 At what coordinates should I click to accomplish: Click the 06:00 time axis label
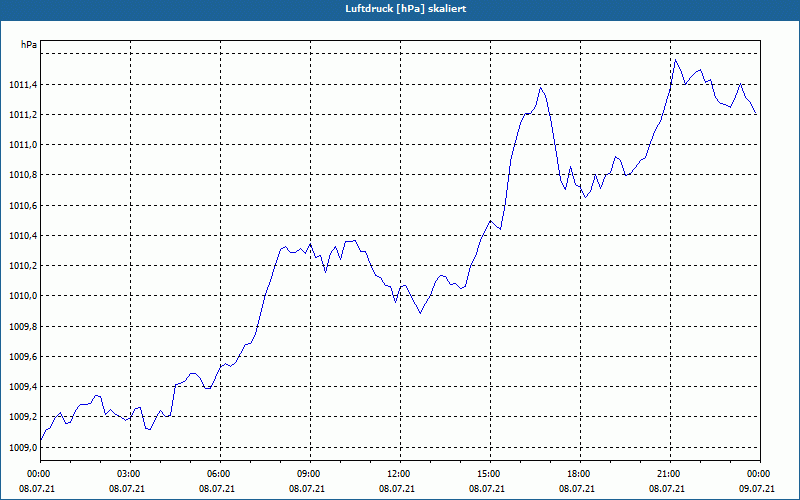pos(220,474)
